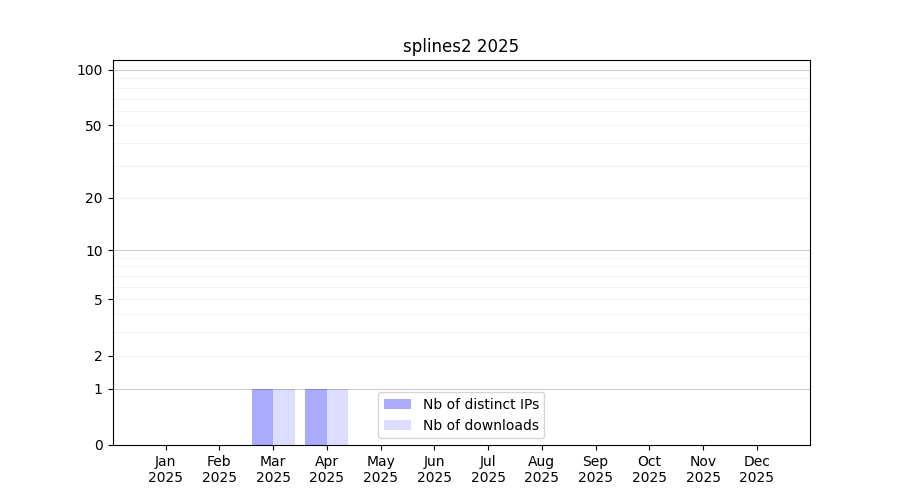This screenshot has width=900, height=500.
Task: Click the 'Nb of distinct IPs' legend swatch
Action: pos(397,404)
